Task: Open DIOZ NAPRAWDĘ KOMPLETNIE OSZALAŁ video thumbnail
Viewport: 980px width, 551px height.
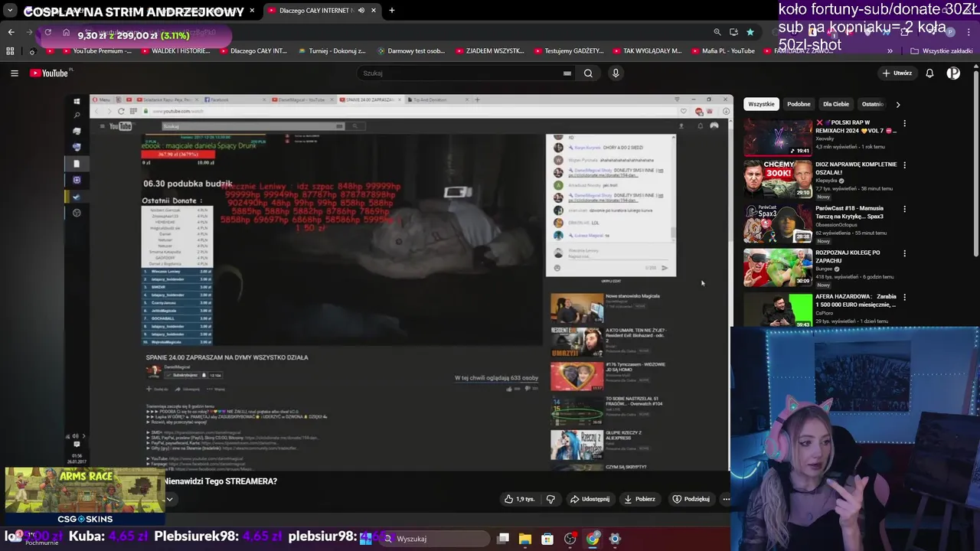Action: (778, 179)
